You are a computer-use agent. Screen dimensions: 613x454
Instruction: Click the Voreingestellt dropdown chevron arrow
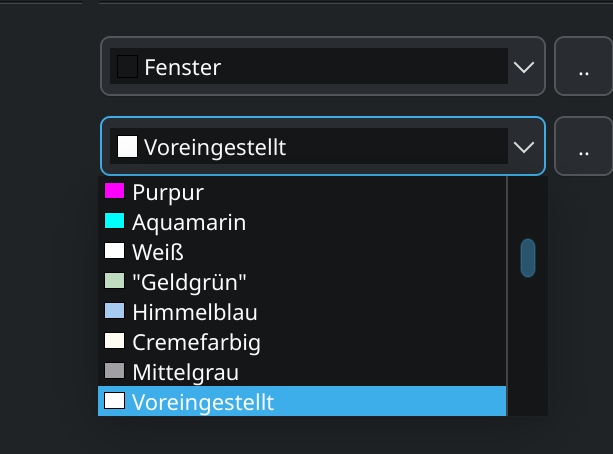[524, 147]
